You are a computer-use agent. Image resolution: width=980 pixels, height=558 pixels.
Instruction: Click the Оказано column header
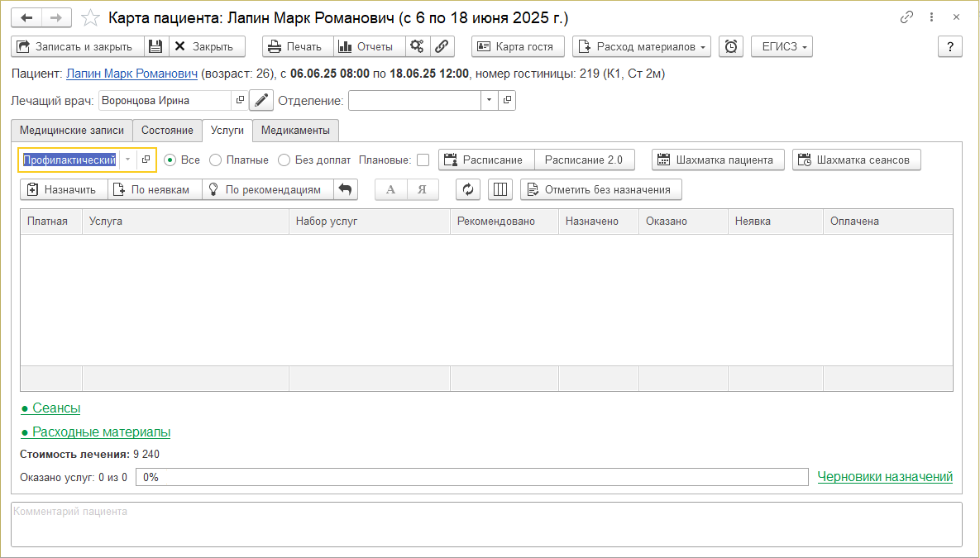pyautogui.click(x=684, y=222)
